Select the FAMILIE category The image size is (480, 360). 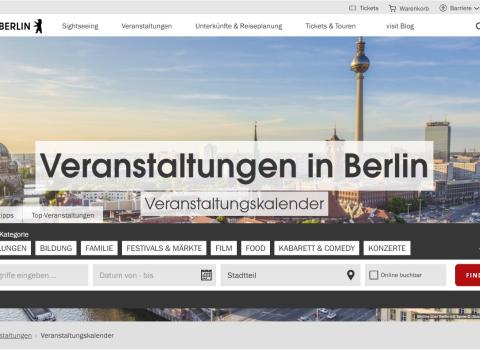click(99, 248)
